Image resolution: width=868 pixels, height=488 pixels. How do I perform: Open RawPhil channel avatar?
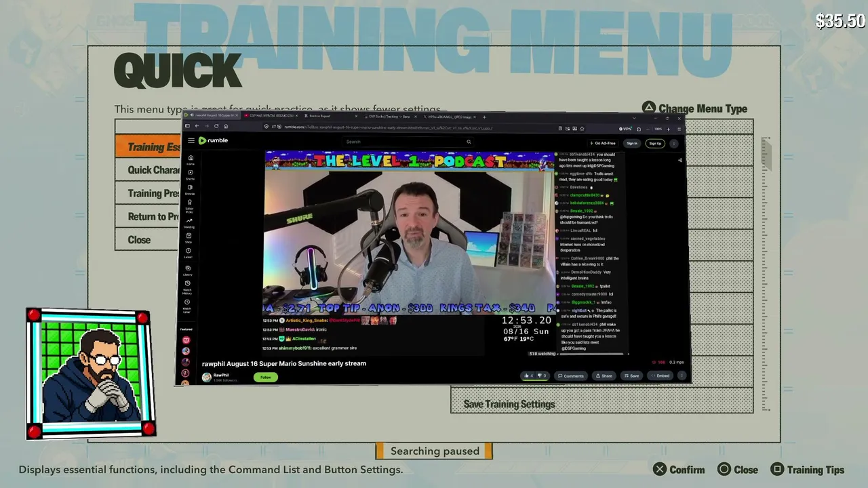pos(206,377)
